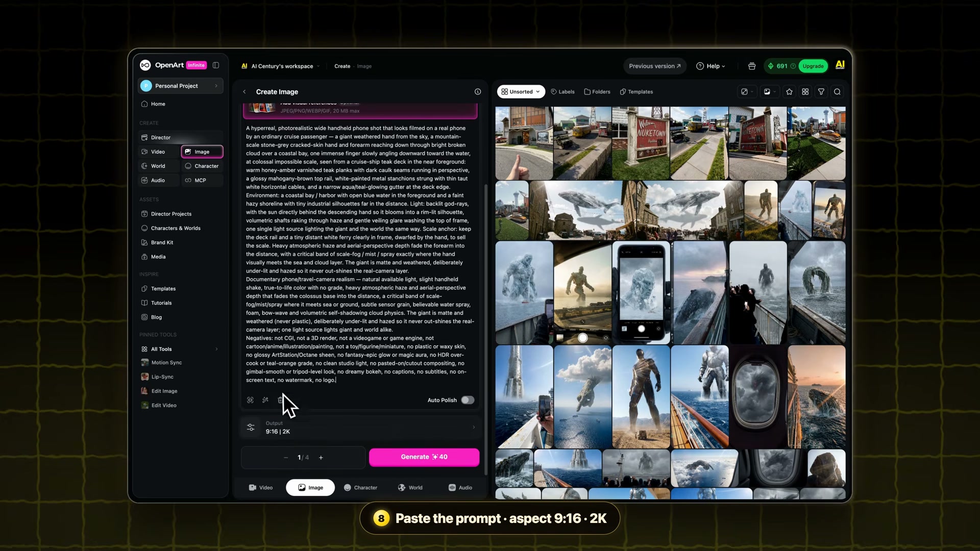Viewport: 980px width, 551px height.
Task: Open the Help dropdown menu
Action: click(x=710, y=66)
